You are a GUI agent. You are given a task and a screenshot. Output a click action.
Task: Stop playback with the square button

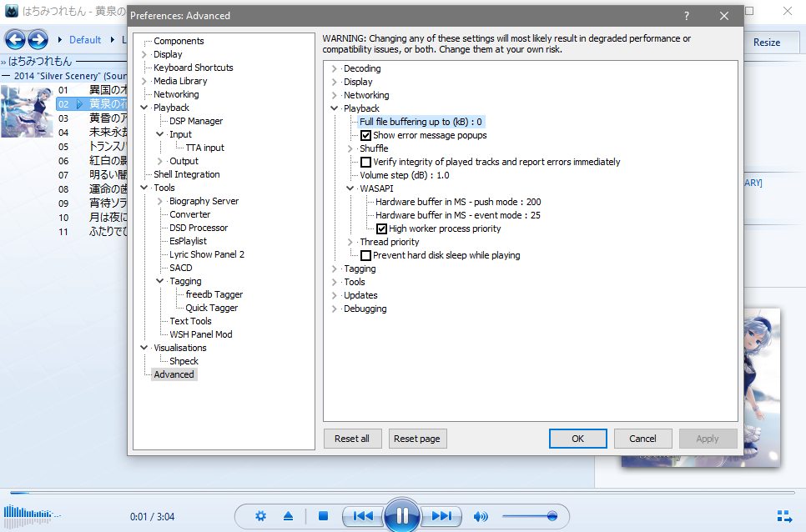323,515
